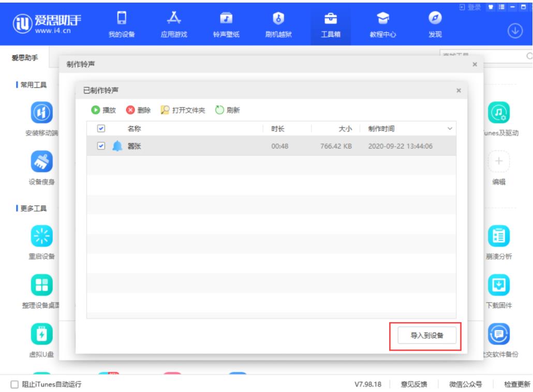This screenshot has height=392, width=533.
Task: Toggle the select-all checkbox in header row
Action: pyautogui.click(x=101, y=128)
